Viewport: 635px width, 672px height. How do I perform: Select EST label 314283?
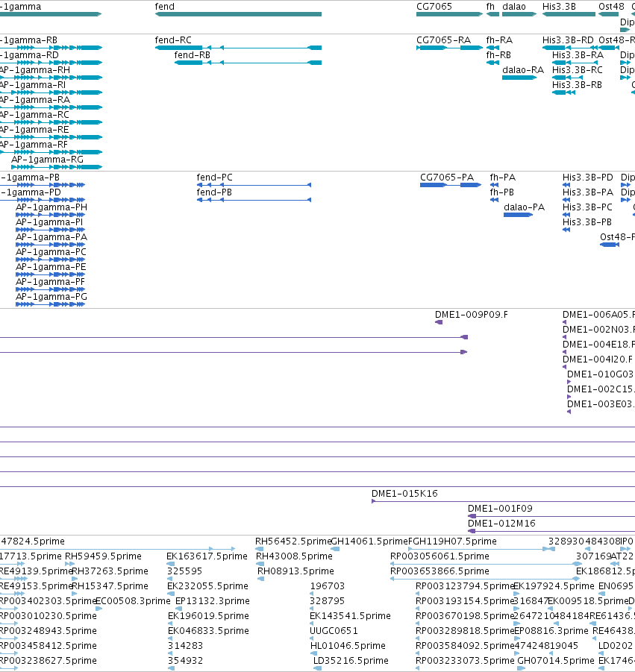(x=186, y=646)
